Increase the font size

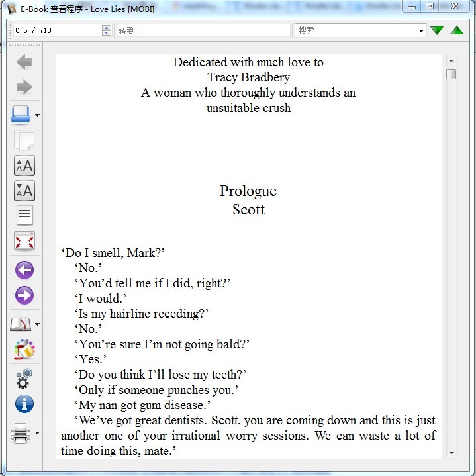click(x=24, y=166)
